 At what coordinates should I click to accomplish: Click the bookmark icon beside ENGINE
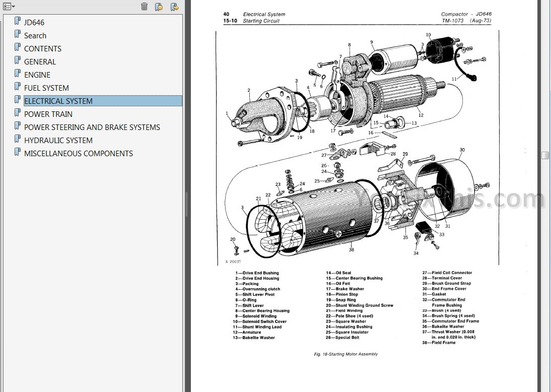(18, 74)
